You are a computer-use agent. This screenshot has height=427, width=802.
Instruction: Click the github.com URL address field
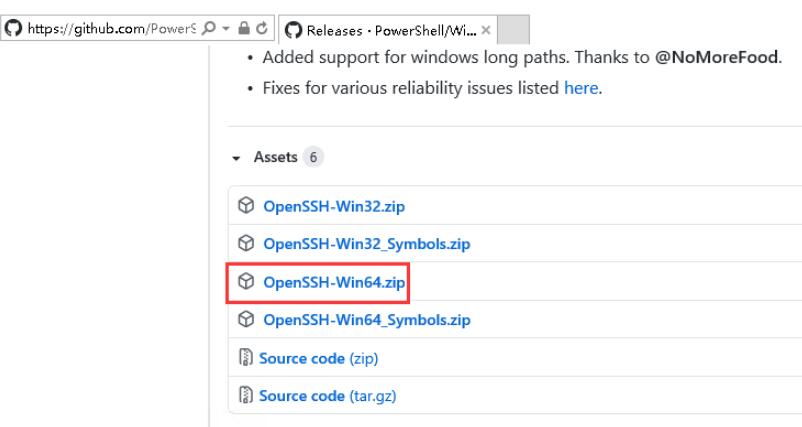pos(112,29)
